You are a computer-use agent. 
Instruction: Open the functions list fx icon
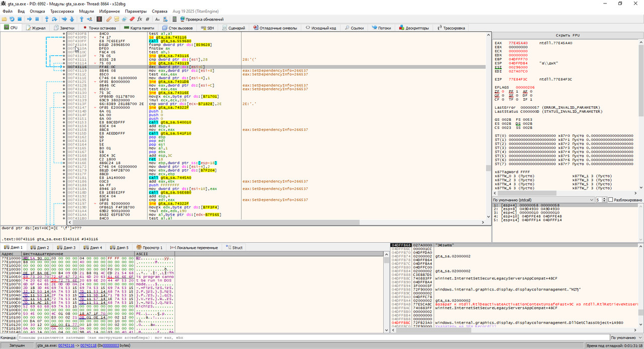140,19
